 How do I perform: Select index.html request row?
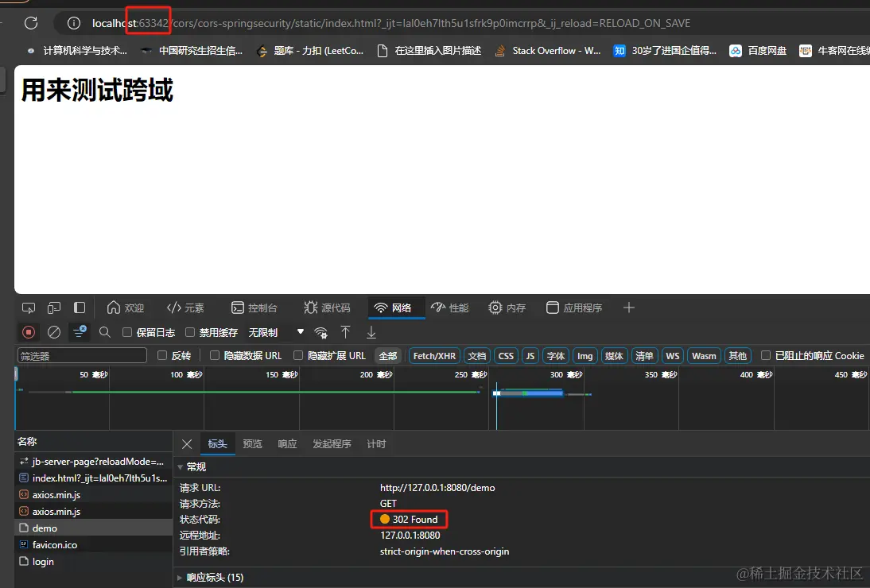pos(93,478)
